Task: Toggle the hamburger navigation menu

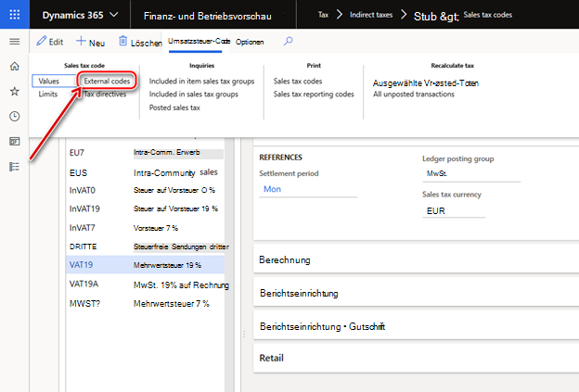Action: click(x=15, y=42)
